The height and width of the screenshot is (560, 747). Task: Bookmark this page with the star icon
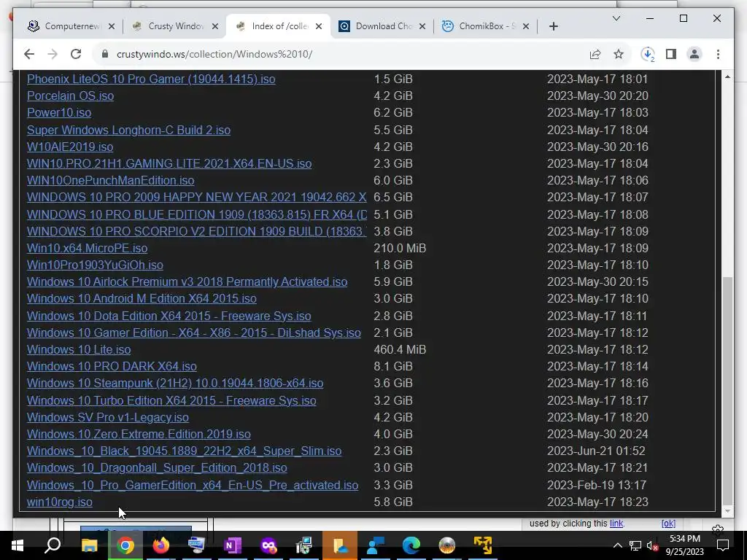[619, 54]
